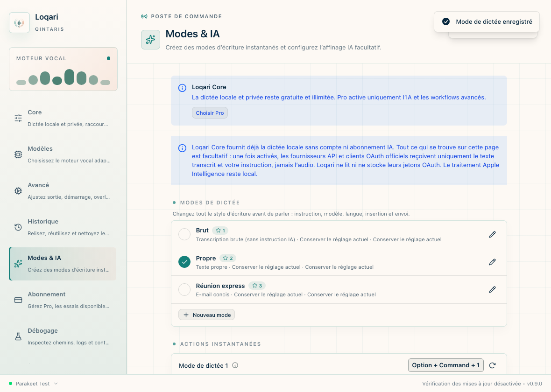Screen dimensions: 551x392
Task: Click the star badge 2 next to Propre
Action: tap(228, 258)
